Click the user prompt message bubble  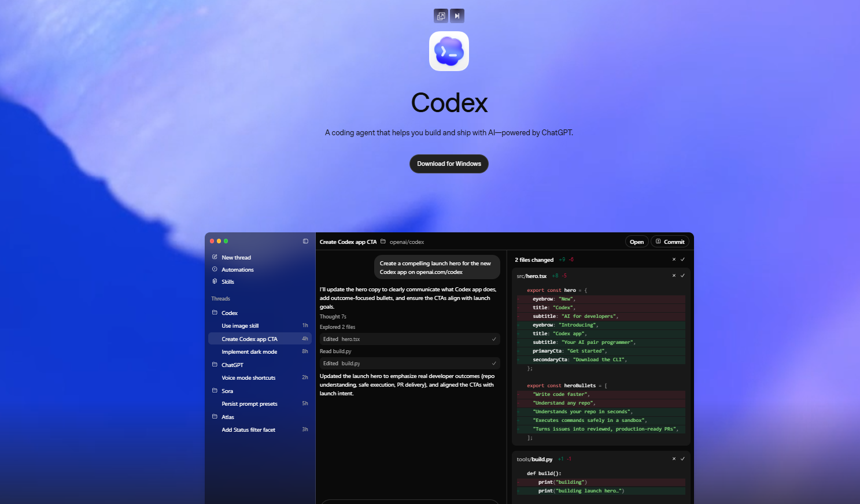(437, 268)
